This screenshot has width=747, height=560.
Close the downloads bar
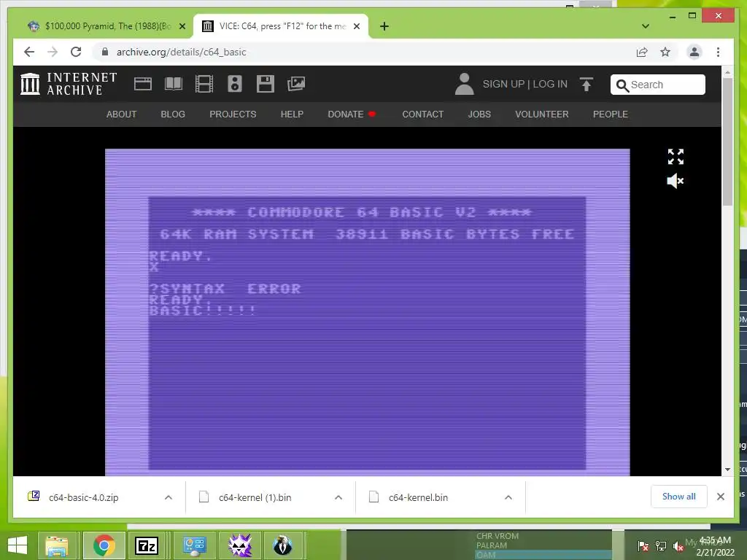(x=720, y=497)
